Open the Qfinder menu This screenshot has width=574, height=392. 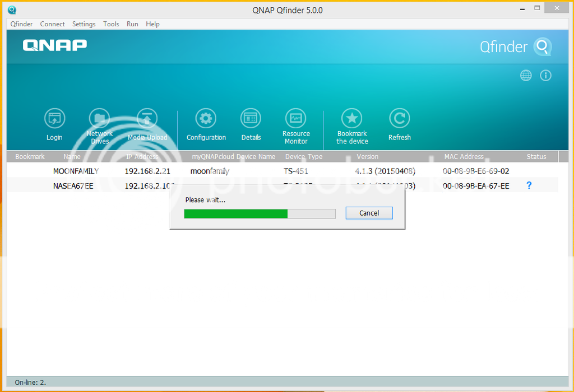pos(21,24)
